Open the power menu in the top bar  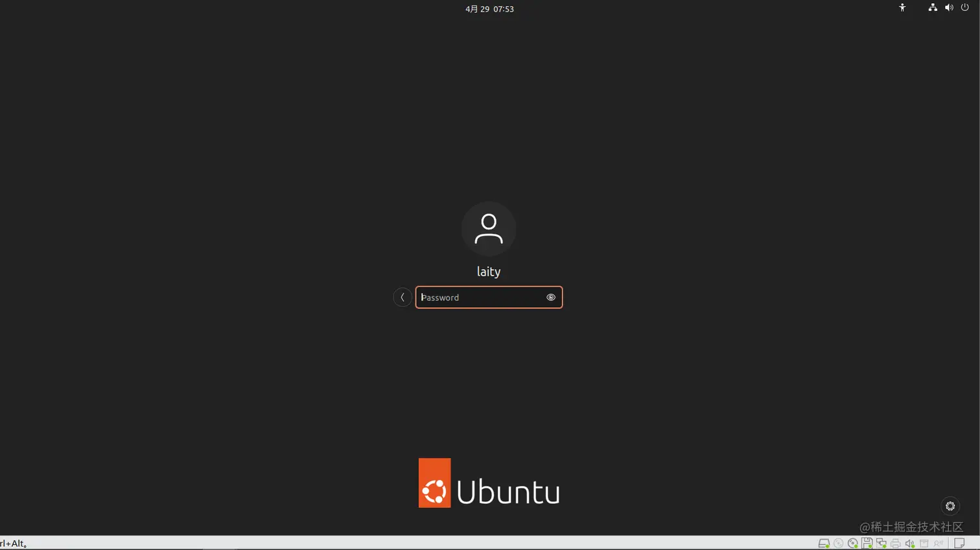(x=965, y=8)
